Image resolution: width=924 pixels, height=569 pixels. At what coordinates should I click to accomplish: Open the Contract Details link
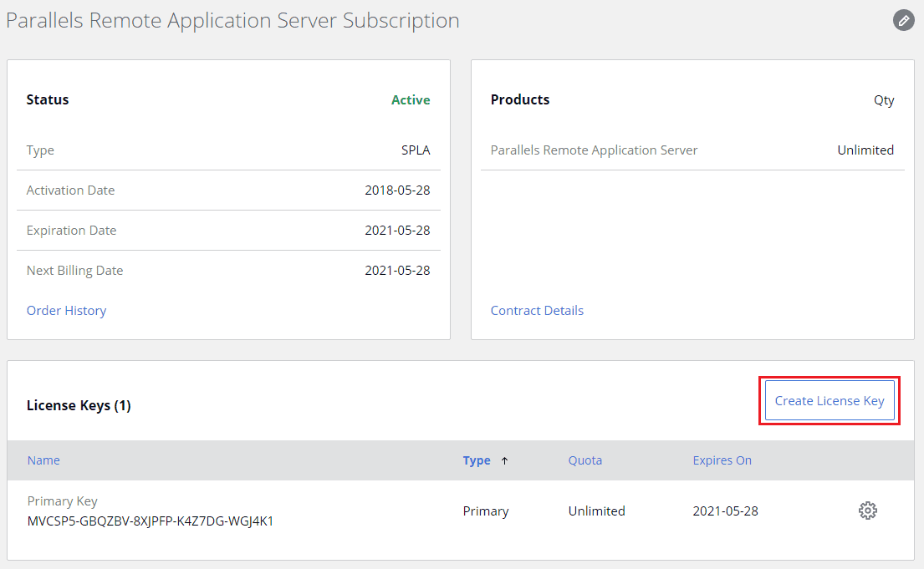537,311
